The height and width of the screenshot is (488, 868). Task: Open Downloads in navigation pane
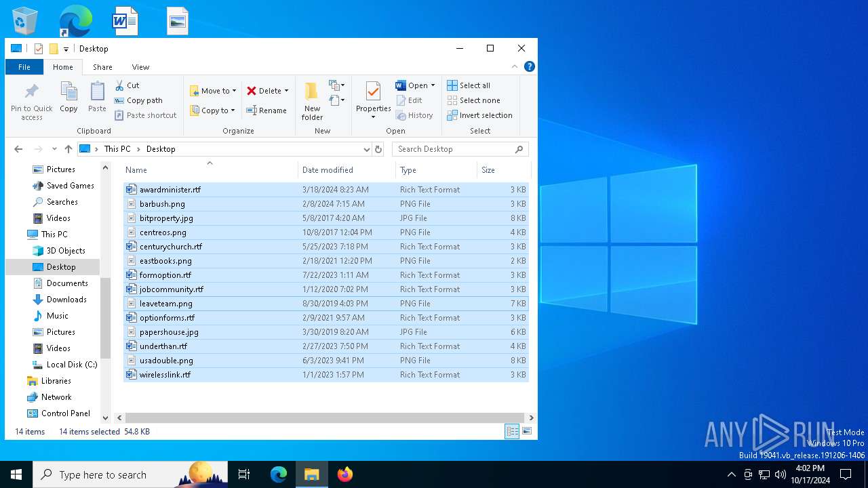click(x=59, y=300)
